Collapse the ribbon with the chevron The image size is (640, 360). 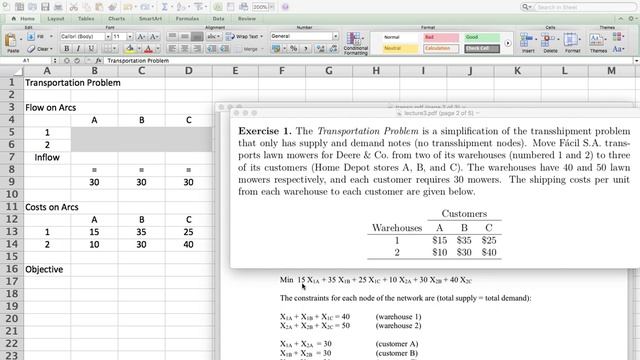click(x=621, y=19)
